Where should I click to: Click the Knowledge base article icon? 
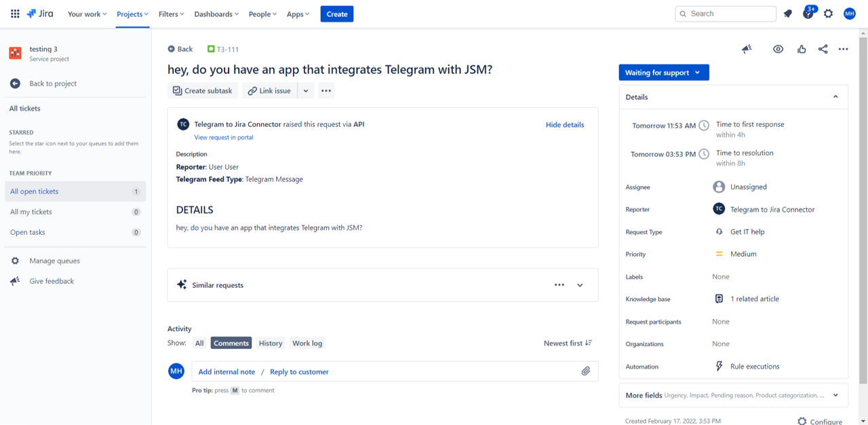pyautogui.click(x=719, y=299)
